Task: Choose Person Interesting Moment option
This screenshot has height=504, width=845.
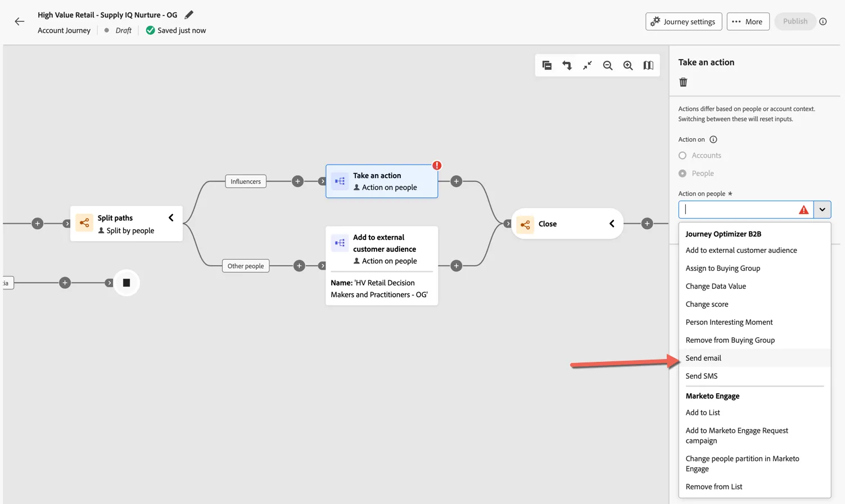Action: coord(754,322)
